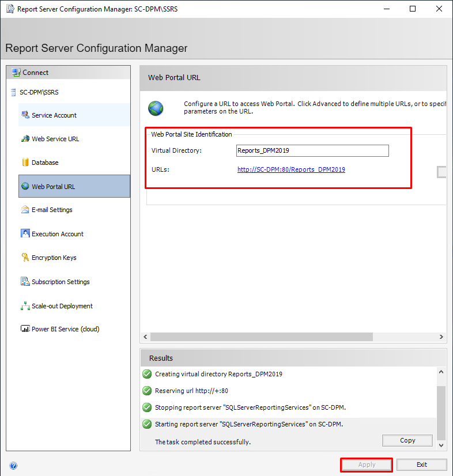Click the 'Virtual Directory:' label
453x476 pixels.
click(176, 150)
